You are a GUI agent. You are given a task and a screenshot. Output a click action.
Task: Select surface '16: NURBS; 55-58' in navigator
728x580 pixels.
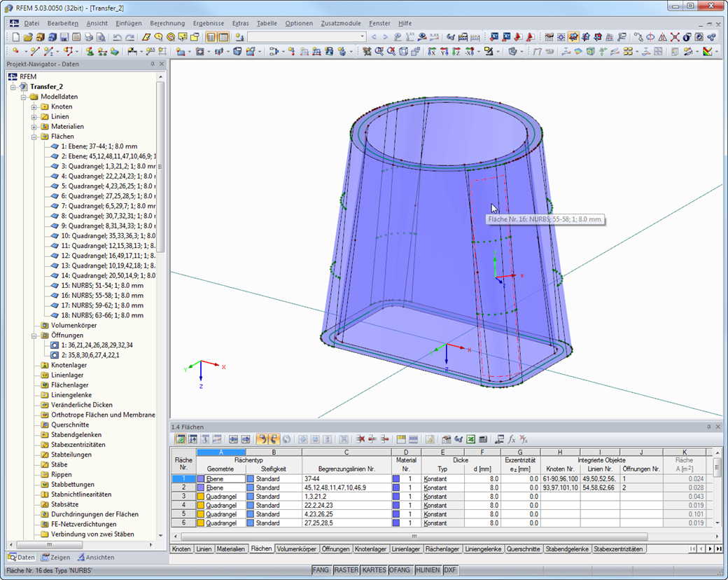tap(102, 296)
